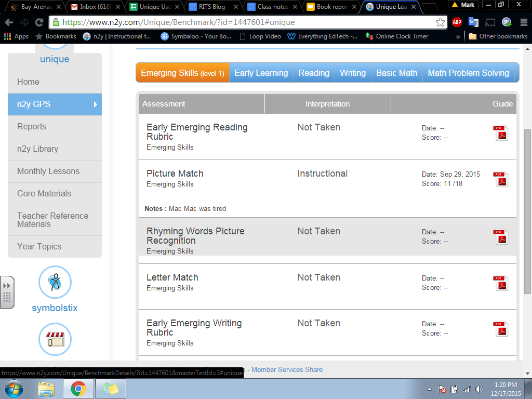Show more bookmarks with the chevron
Image resolution: width=532 pixels, height=399 pixels.
click(x=458, y=37)
